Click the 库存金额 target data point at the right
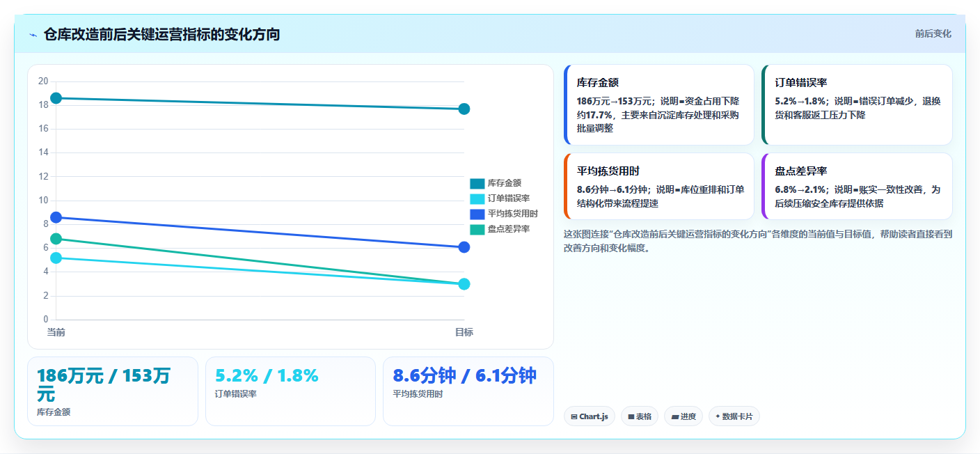980x454 pixels. pos(464,109)
